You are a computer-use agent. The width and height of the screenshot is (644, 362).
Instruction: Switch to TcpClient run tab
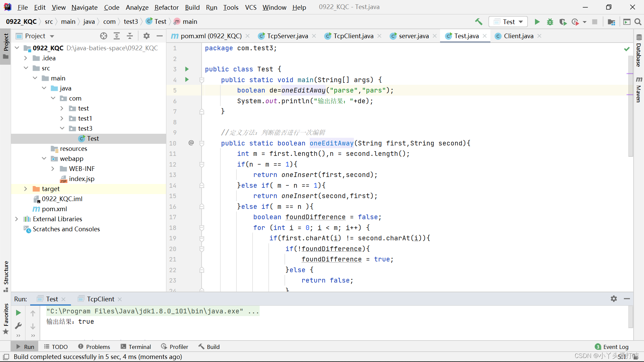click(x=100, y=299)
